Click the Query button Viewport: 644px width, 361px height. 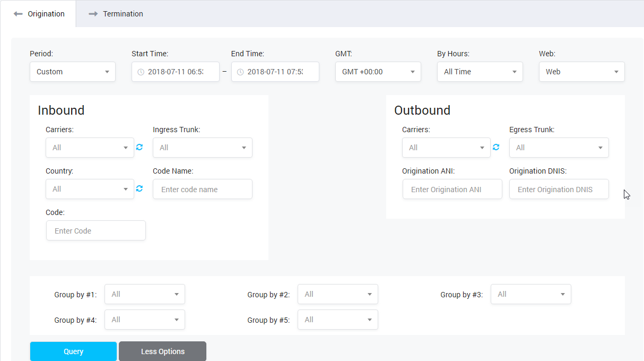73,351
